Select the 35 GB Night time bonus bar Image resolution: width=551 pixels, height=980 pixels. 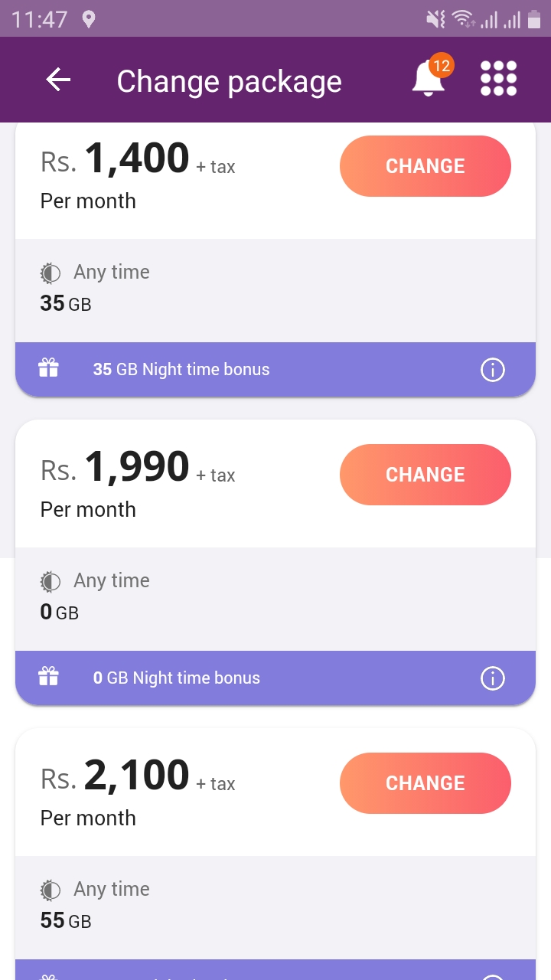click(x=275, y=370)
